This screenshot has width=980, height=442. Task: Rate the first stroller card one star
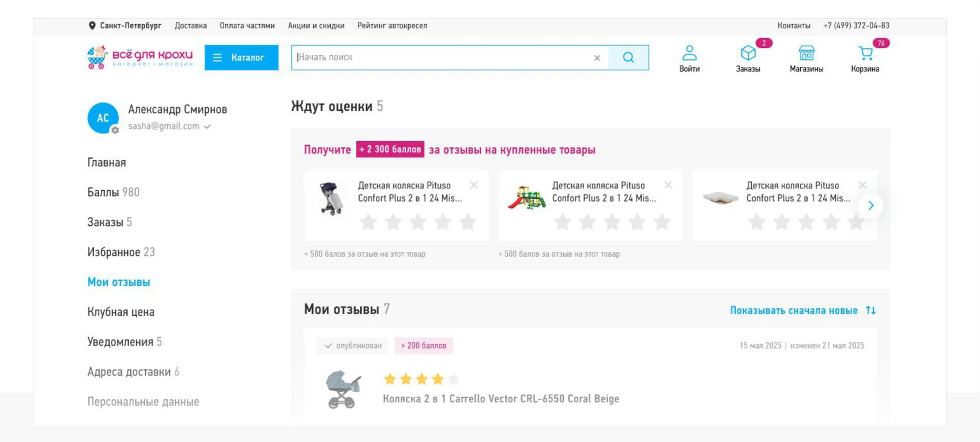368,222
